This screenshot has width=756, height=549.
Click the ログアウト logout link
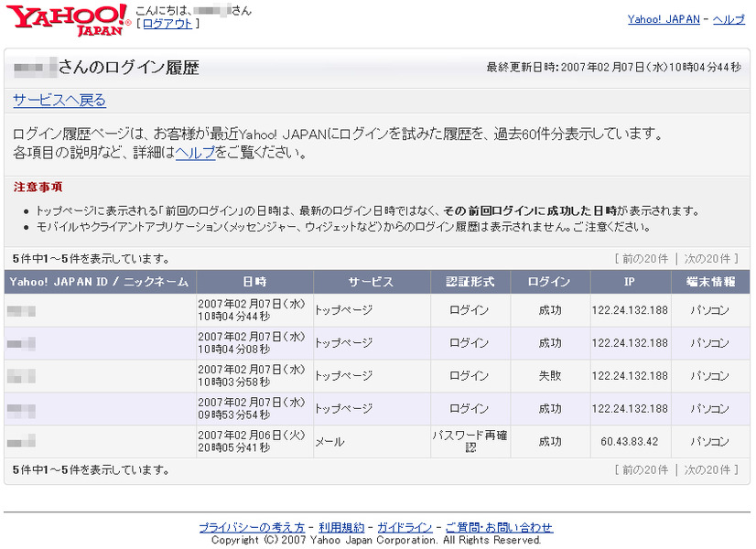pos(167,24)
